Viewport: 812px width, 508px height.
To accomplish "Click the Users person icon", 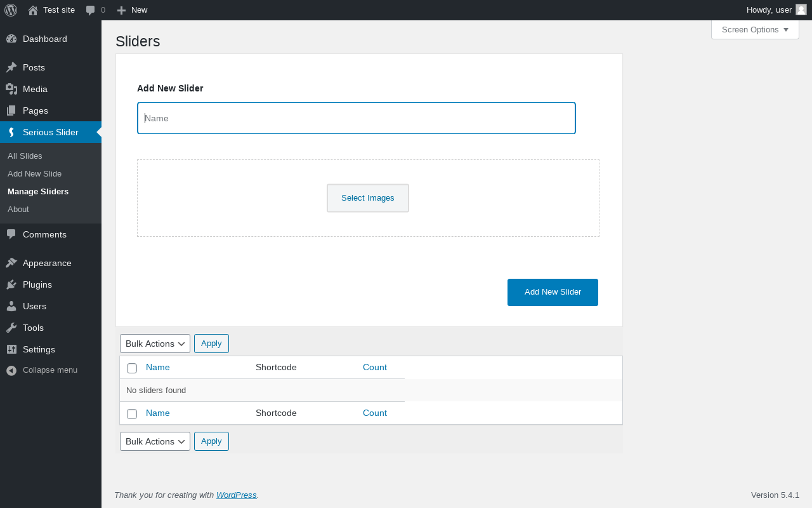I will [x=11, y=306].
